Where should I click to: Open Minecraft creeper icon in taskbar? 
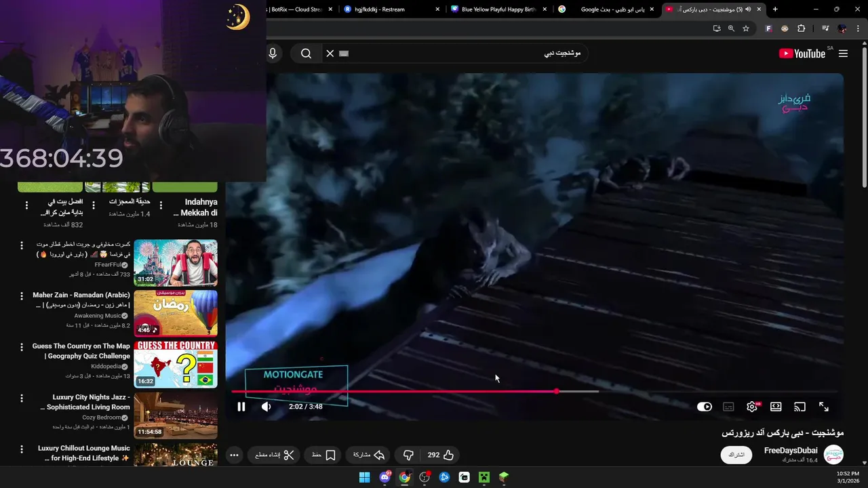[484, 477]
